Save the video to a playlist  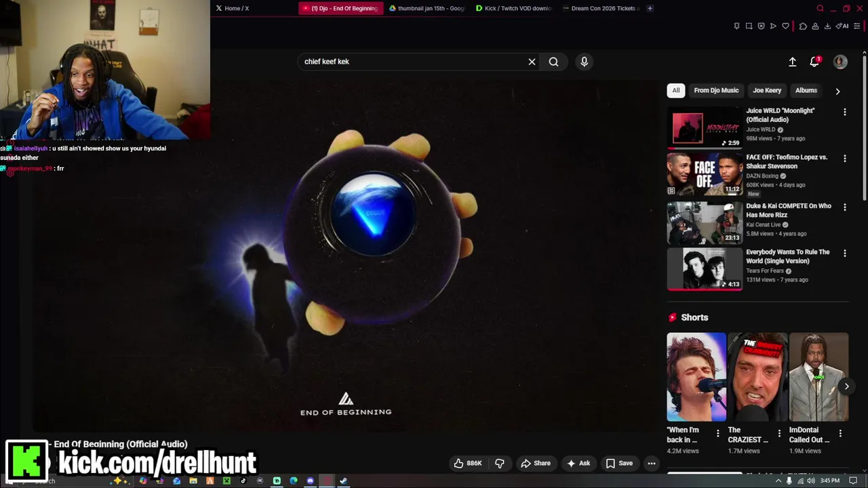tap(619, 463)
